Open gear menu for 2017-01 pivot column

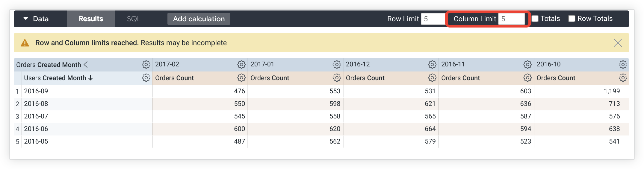click(x=337, y=65)
